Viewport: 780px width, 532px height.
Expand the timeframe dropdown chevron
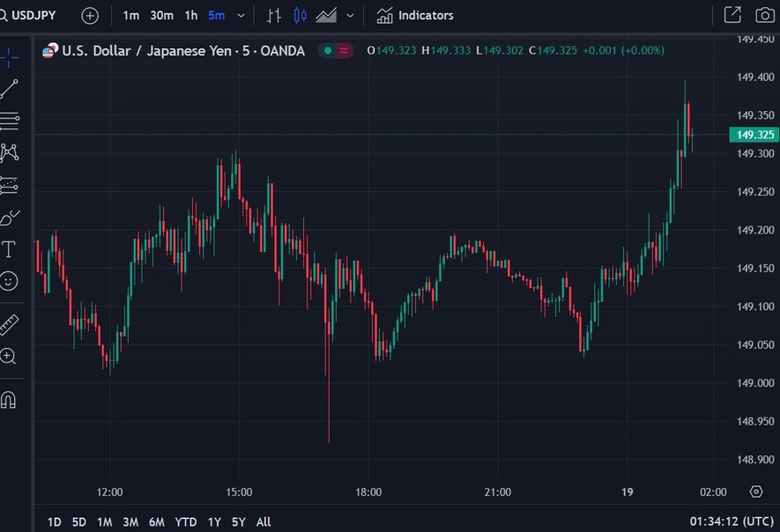[241, 14]
